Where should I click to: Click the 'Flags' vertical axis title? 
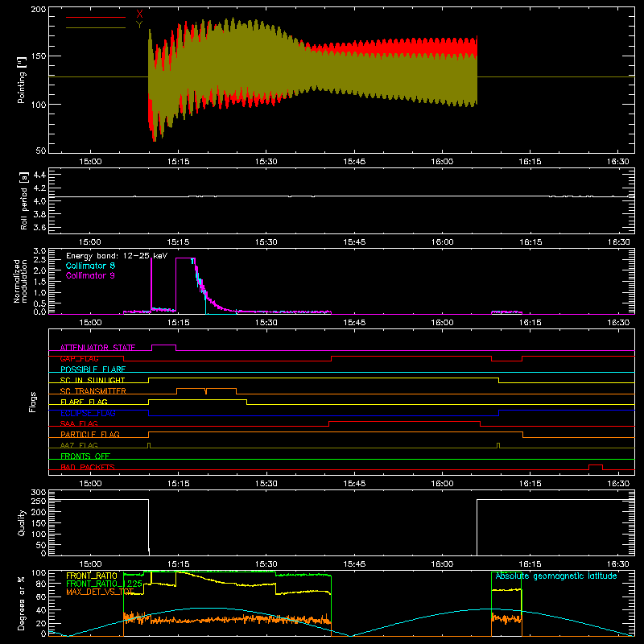(32, 402)
